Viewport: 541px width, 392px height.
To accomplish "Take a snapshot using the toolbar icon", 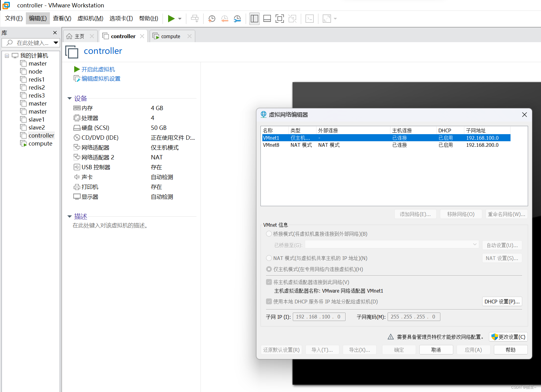I will tap(211, 19).
